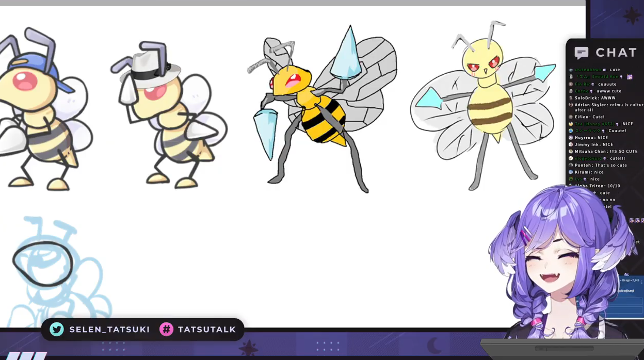
Task: Click the Twitter bird icon
Action: tap(57, 329)
